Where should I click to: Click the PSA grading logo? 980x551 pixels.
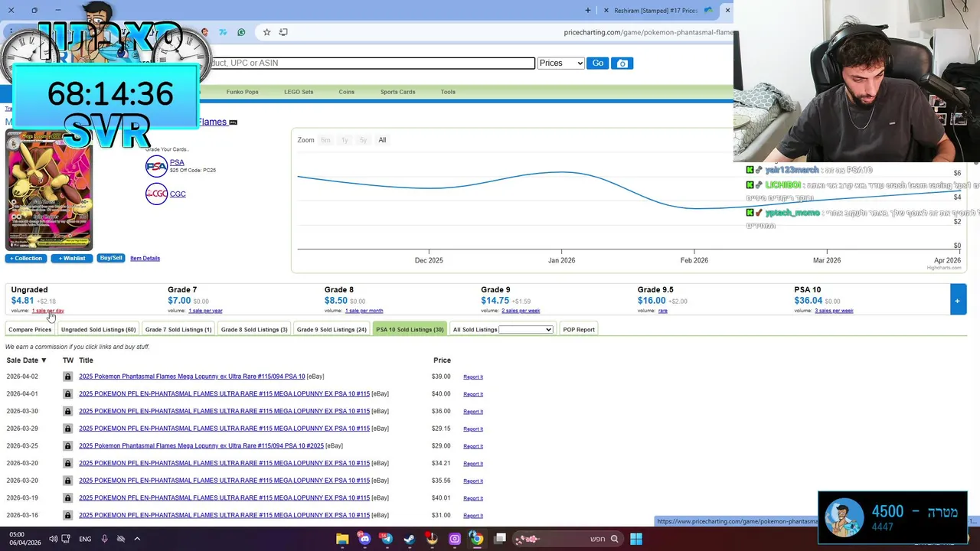click(156, 166)
